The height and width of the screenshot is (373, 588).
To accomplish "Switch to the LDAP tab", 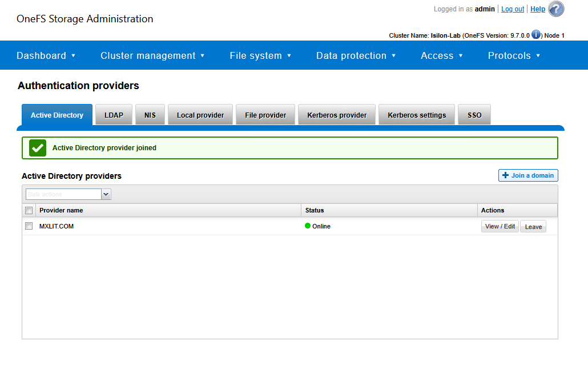I will (x=114, y=115).
